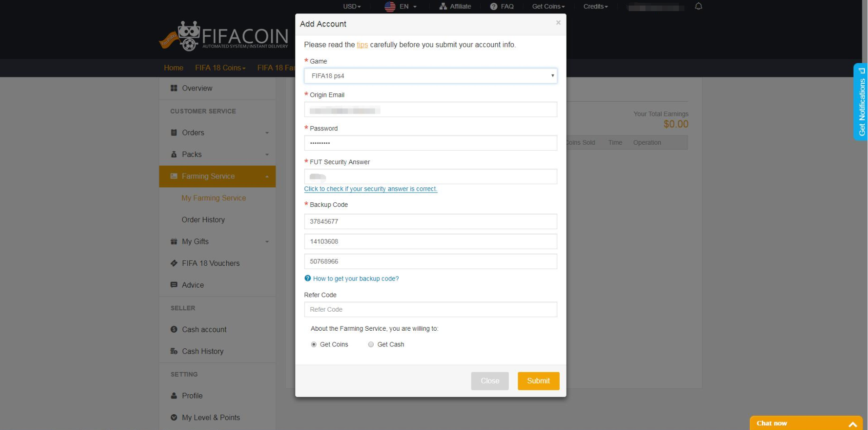Click the Orders list icon
The image size is (868, 430).
(x=174, y=133)
